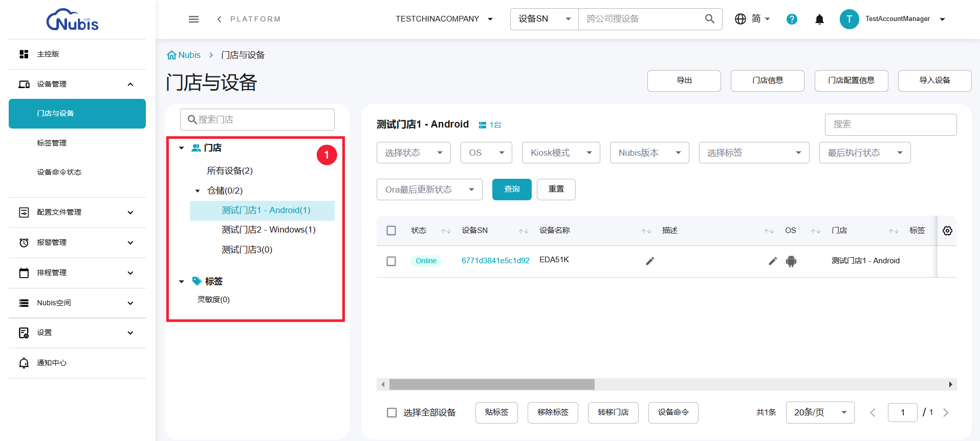The height and width of the screenshot is (441, 980).
Task: Click the scrollbar right arrow
Action: [951, 384]
